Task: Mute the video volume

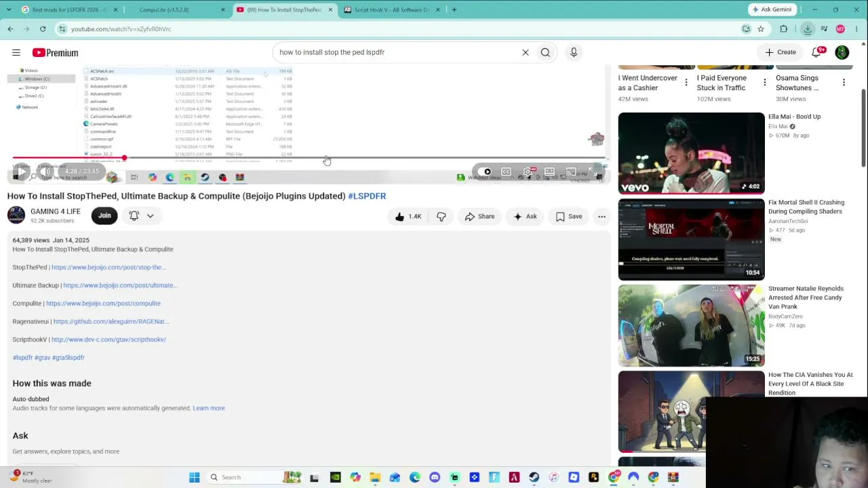Action: click(x=46, y=172)
